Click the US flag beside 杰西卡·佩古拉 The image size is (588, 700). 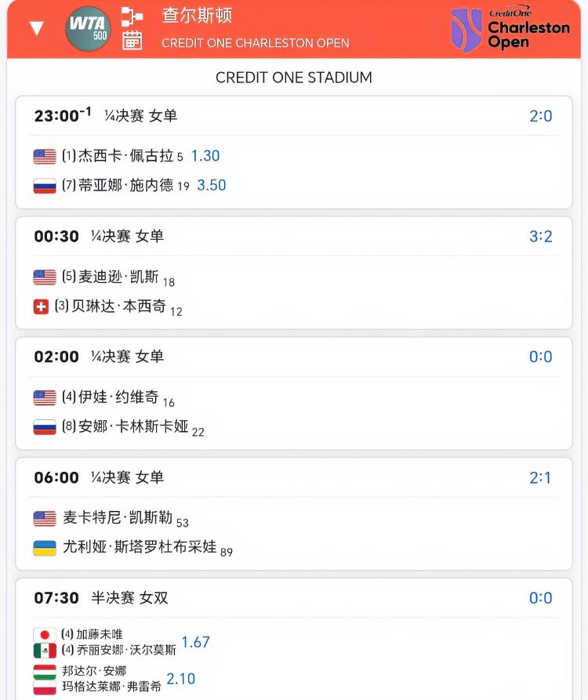(x=45, y=156)
